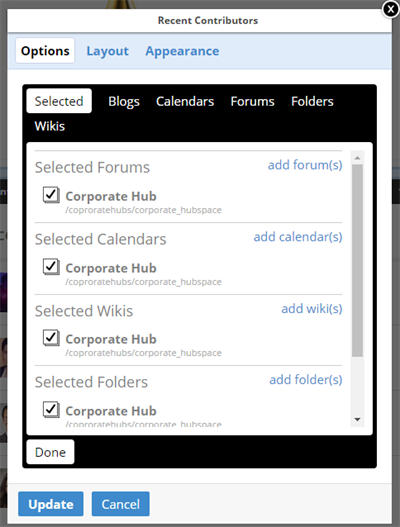Viewport: 400px width, 527px height.
Task: Uncheck Corporate Hub under Selected Forums
Action: coord(51,195)
